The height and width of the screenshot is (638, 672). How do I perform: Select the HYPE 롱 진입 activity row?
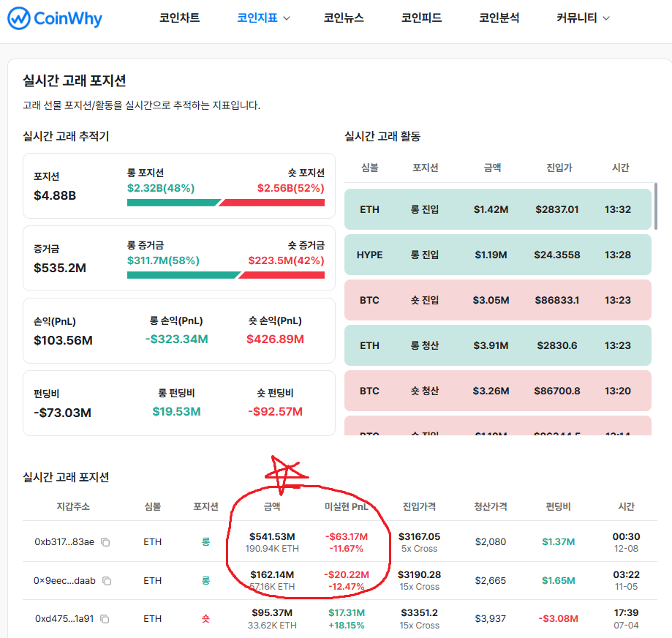(497, 255)
